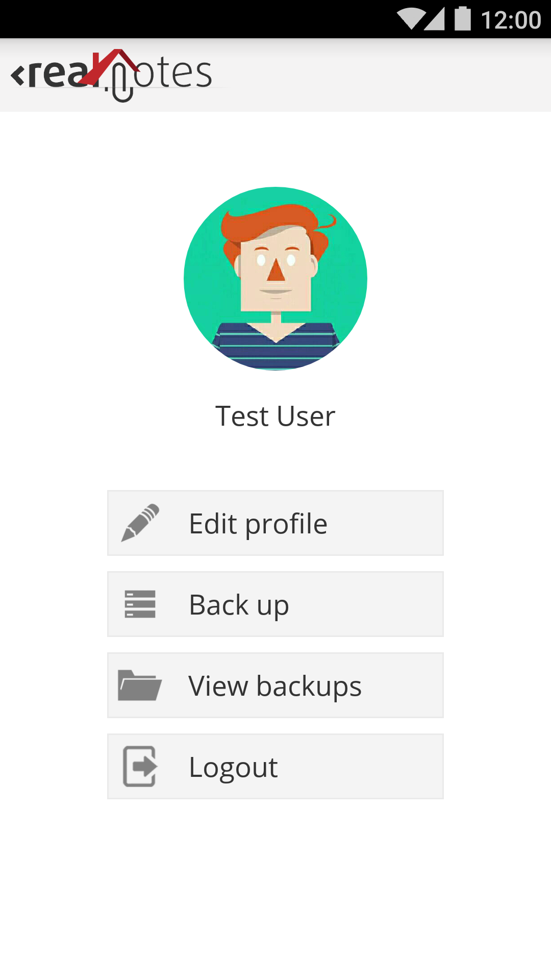Open Edit profile via its text label
Screen dimensions: 551x980
tap(258, 524)
